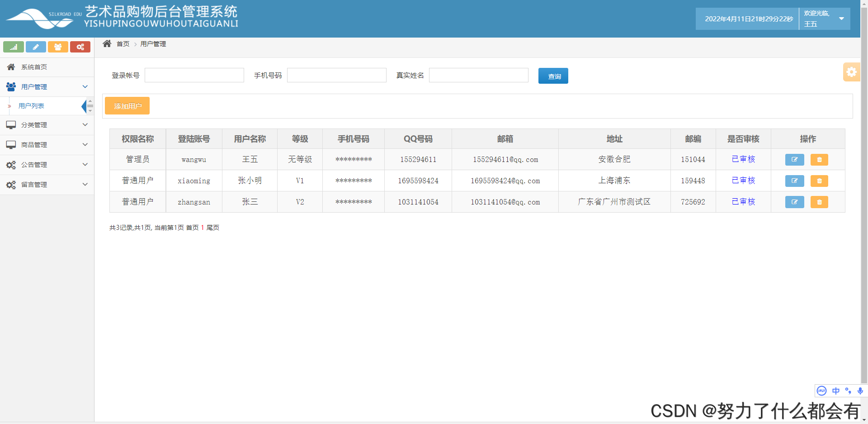The width and height of the screenshot is (868, 424).
Task: Click 首页 pagination link
Action: pyautogui.click(x=192, y=228)
